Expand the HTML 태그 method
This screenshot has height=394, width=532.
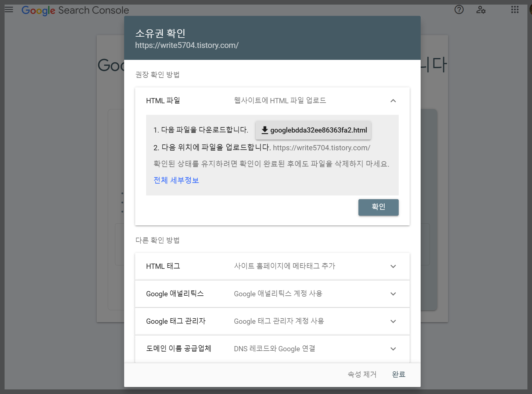click(x=393, y=266)
